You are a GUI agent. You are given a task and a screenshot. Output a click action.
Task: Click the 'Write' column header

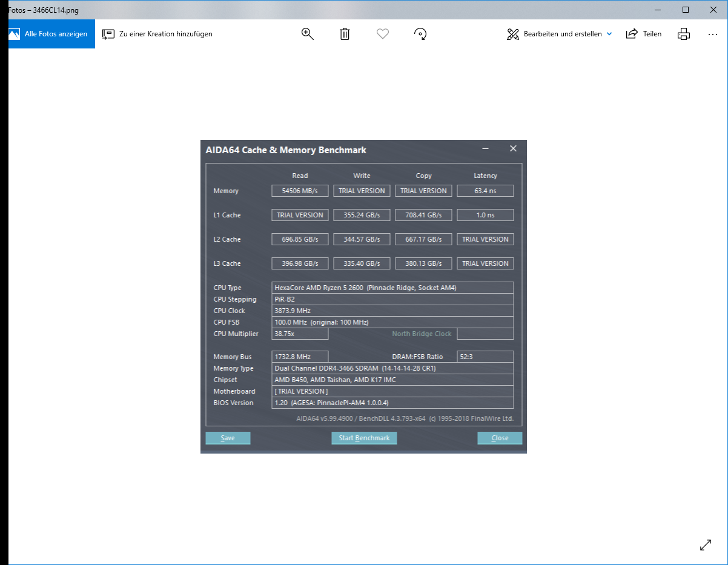click(x=362, y=176)
